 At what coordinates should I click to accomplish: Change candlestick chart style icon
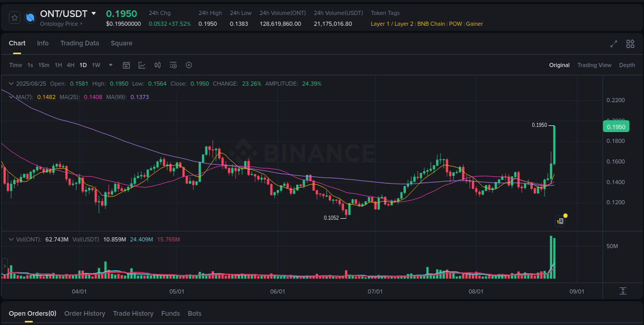pos(158,65)
